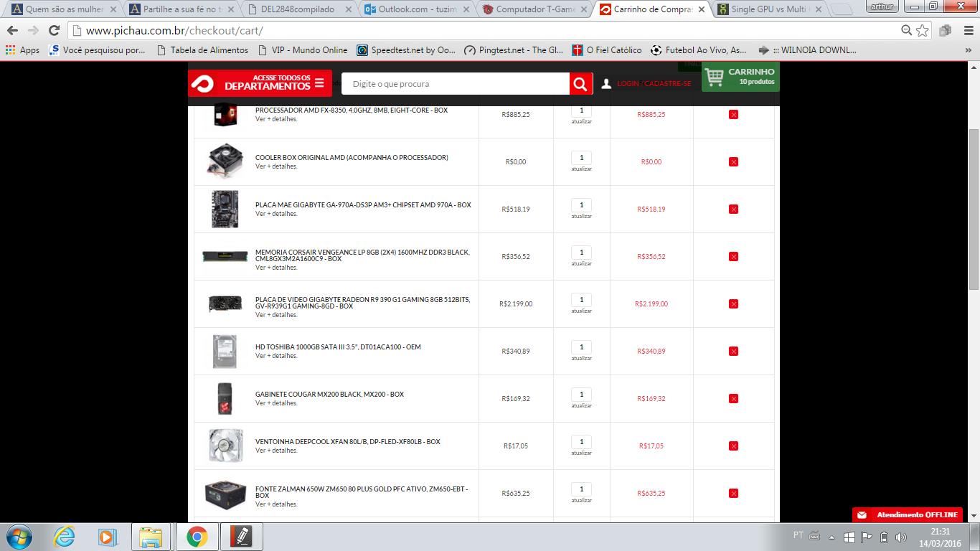The width and height of the screenshot is (980, 551).
Task: Open the Tabela de Alimentos bookmark
Action: pyautogui.click(x=202, y=50)
